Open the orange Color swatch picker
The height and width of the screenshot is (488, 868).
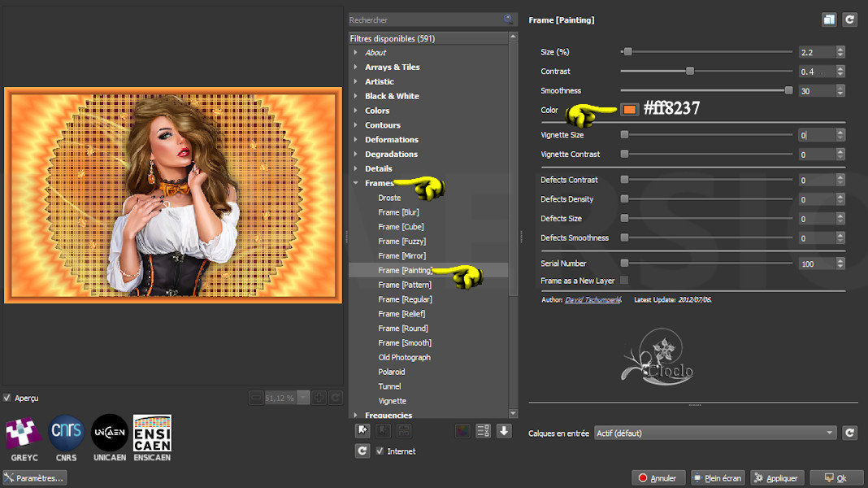[x=630, y=110]
